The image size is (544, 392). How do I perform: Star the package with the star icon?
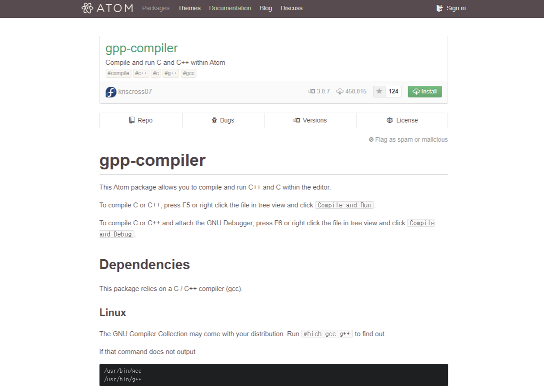click(379, 92)
